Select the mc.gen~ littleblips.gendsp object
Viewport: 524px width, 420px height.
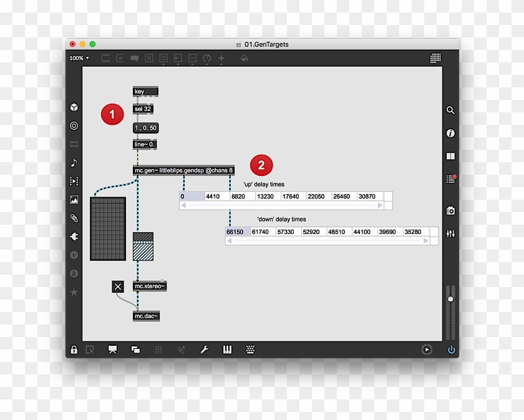pos(183,170)
